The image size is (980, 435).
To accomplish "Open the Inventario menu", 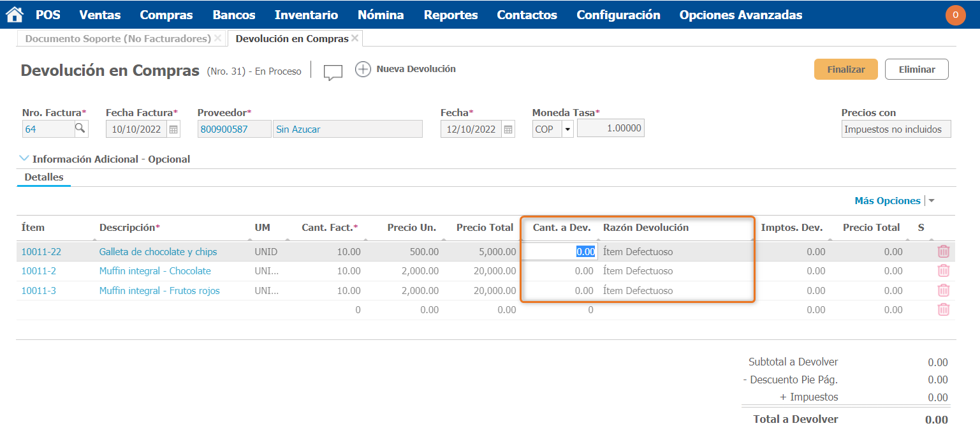I will point(306,15).
